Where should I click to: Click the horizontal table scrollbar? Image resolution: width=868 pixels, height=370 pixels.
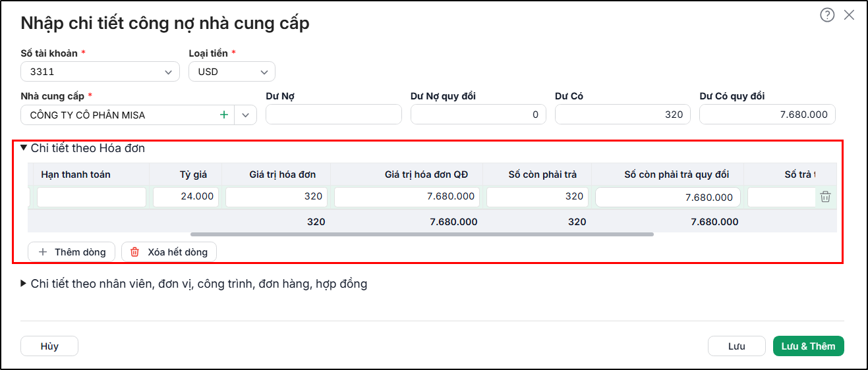[422, 234]
